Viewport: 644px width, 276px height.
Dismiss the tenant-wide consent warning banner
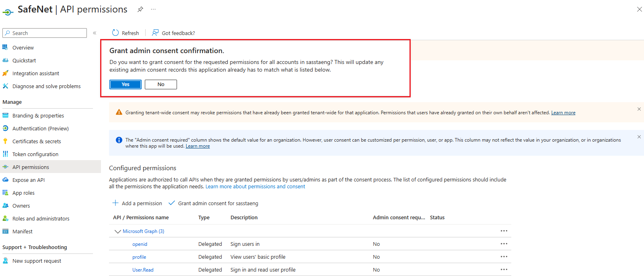(639, 109)
